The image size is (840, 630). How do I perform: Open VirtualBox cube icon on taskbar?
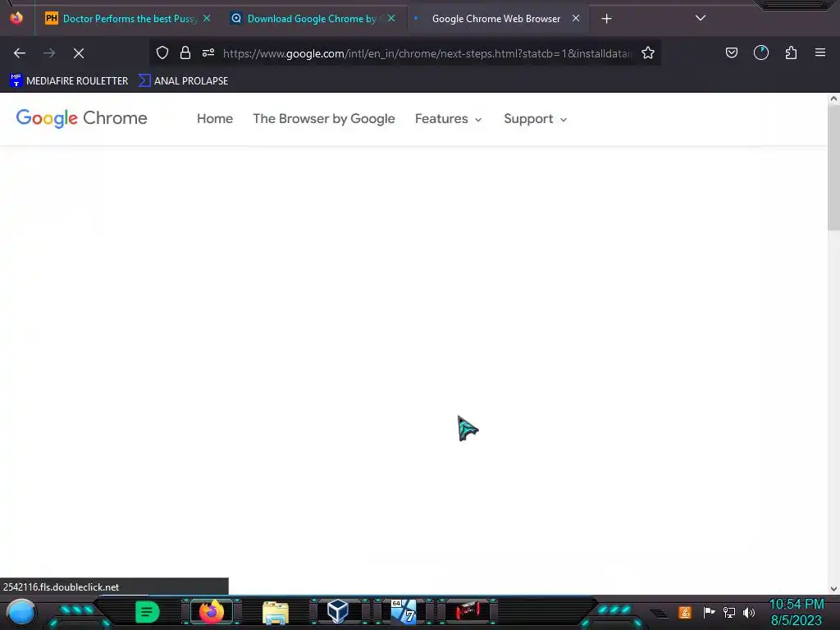pyautogui.click(x=338, y=612)
